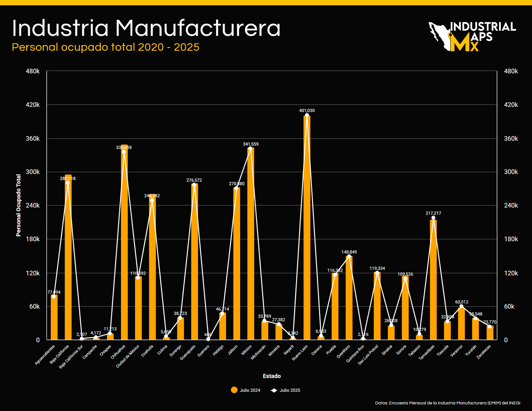Click the Nuevo León 401,030 data point
532x411 pixels.
point(307,115)
